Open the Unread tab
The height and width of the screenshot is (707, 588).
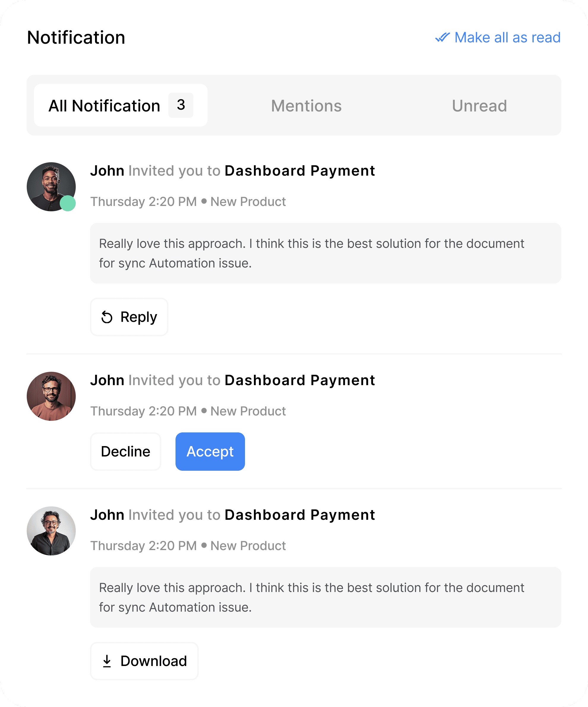coord(479,106)
